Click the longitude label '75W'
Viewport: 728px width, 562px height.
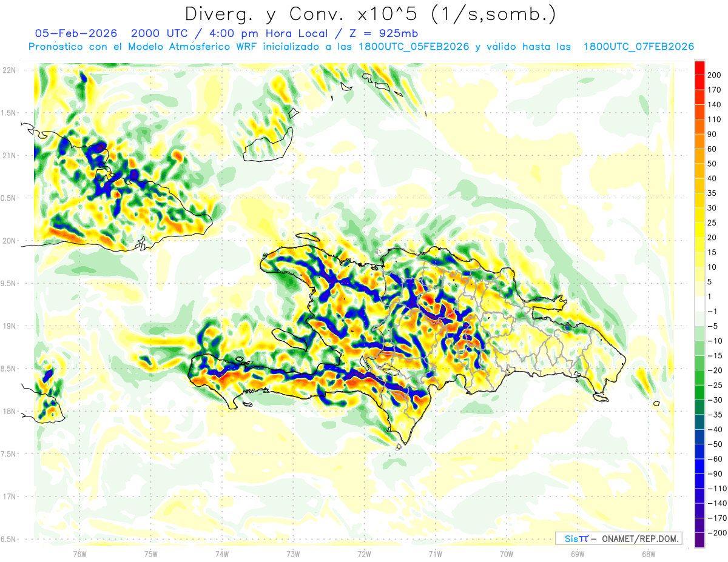(151, 554)
